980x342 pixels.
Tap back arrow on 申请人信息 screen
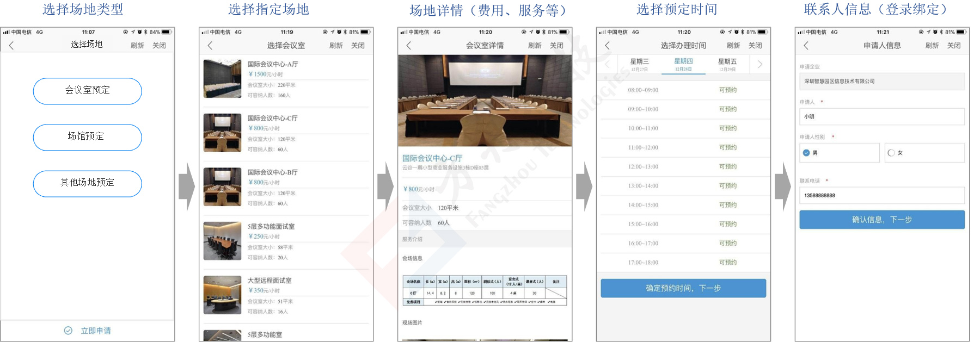[806, 46]
